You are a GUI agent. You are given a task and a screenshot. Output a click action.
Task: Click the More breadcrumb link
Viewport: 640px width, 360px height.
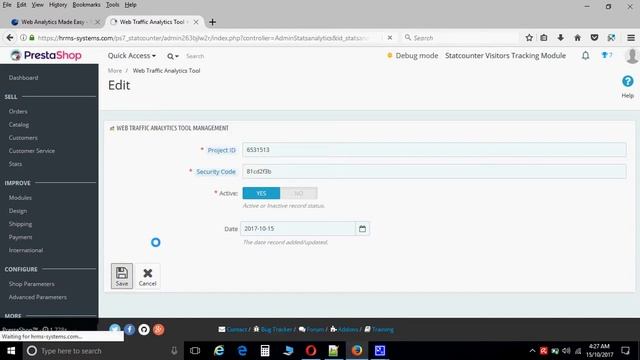tap(115, 71)
